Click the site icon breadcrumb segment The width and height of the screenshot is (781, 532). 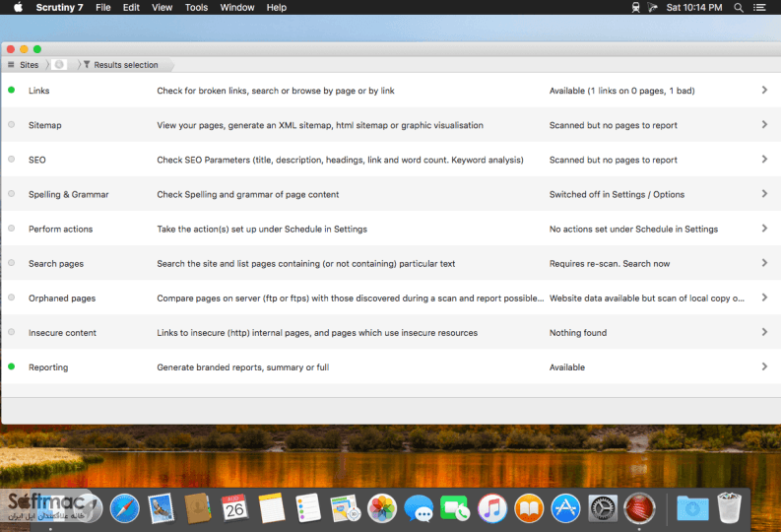tap(59, 65)
